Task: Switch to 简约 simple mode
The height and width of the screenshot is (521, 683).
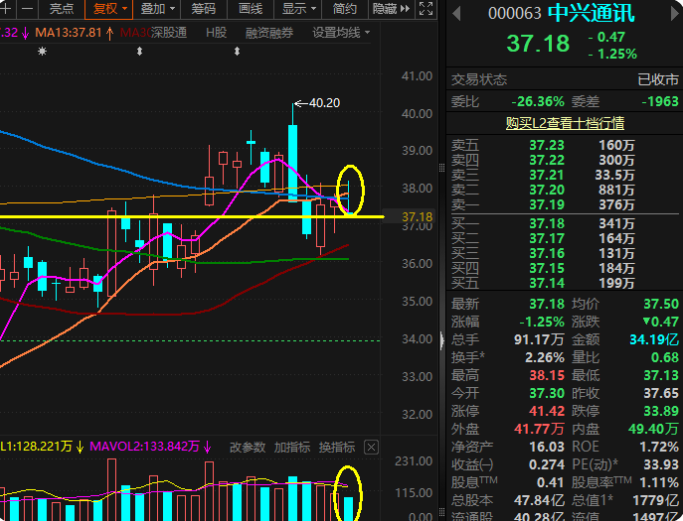Action: coord(345,9)
